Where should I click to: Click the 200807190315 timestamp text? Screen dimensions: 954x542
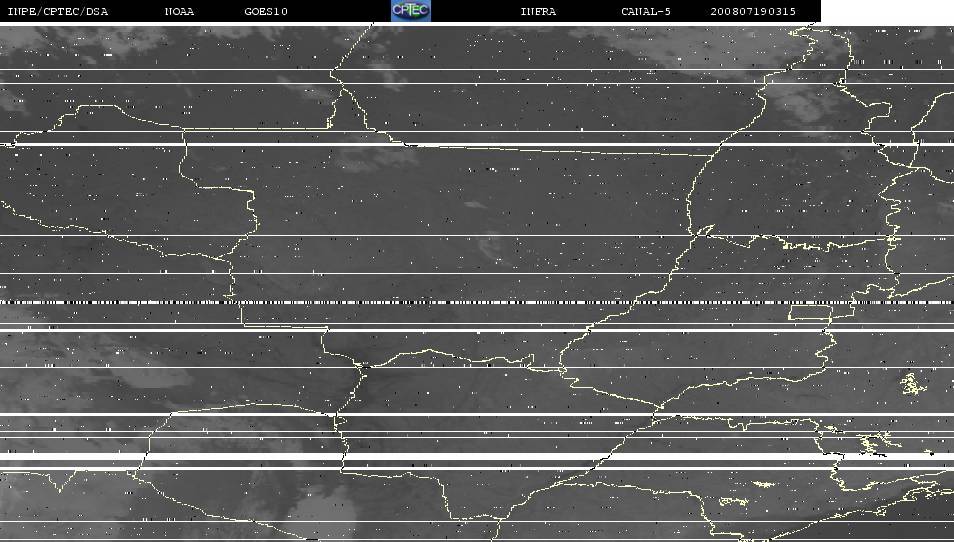click(753, 12)
